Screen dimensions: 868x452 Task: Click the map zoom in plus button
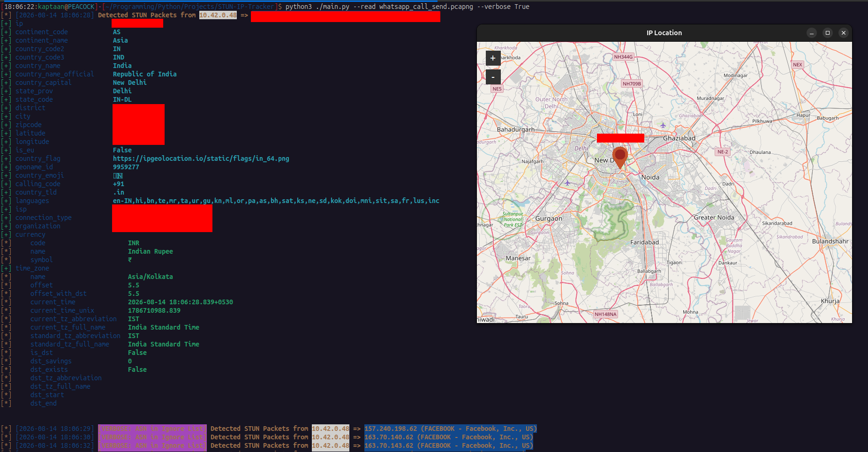(493, 58)
